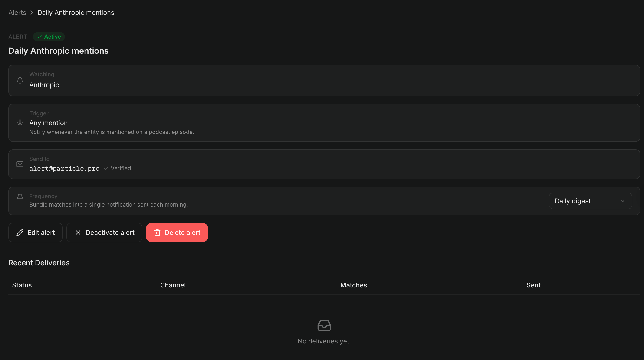Click the Sent column header

point(533,285)
